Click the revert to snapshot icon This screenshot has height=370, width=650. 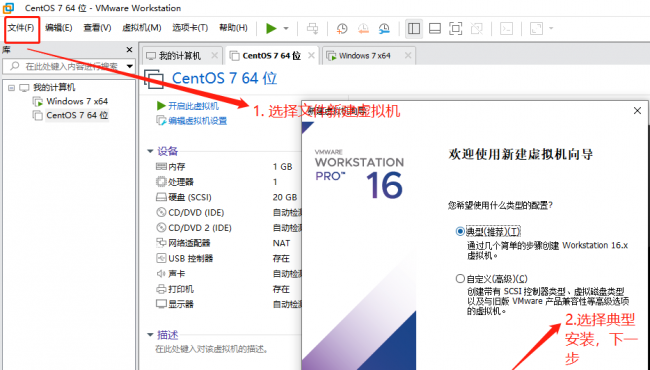pos(363,28)
